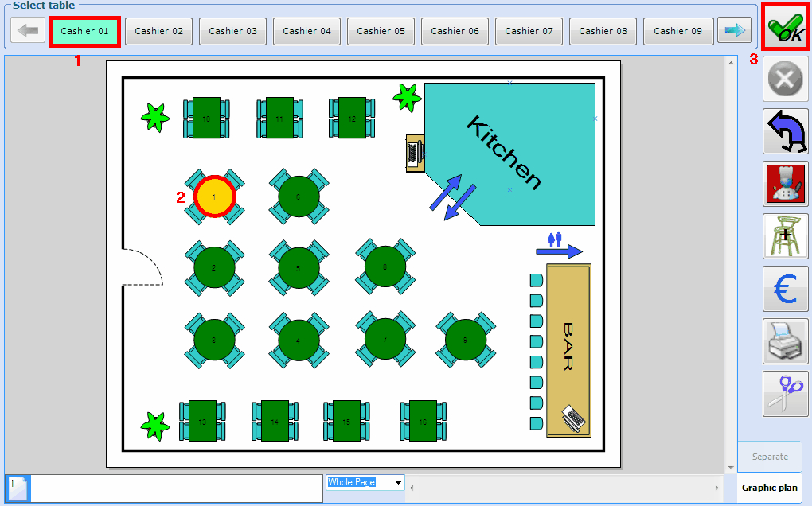Screen dimensions: 812x506
Task: Pick rectangular table 16 on the floor plan
Action: (x=423, y=421)
